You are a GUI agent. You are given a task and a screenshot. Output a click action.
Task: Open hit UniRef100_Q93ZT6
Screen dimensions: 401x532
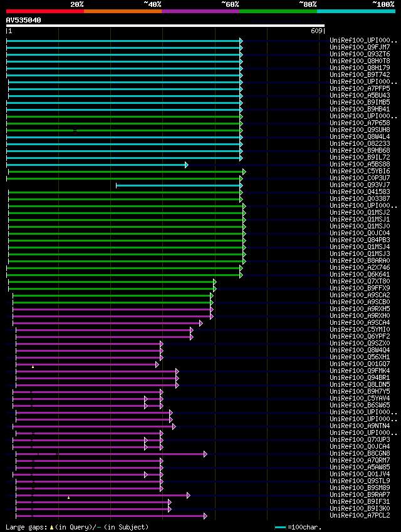360,54
